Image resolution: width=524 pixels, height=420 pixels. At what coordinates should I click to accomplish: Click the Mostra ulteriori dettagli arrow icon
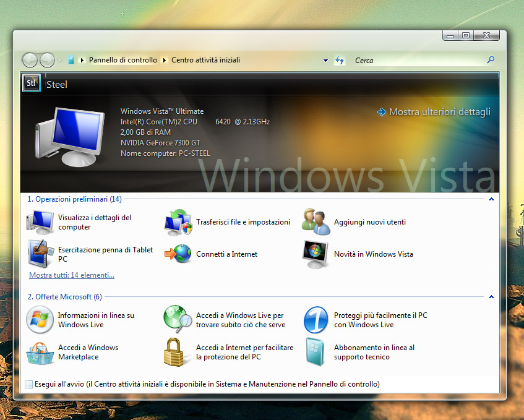(381, 112)
